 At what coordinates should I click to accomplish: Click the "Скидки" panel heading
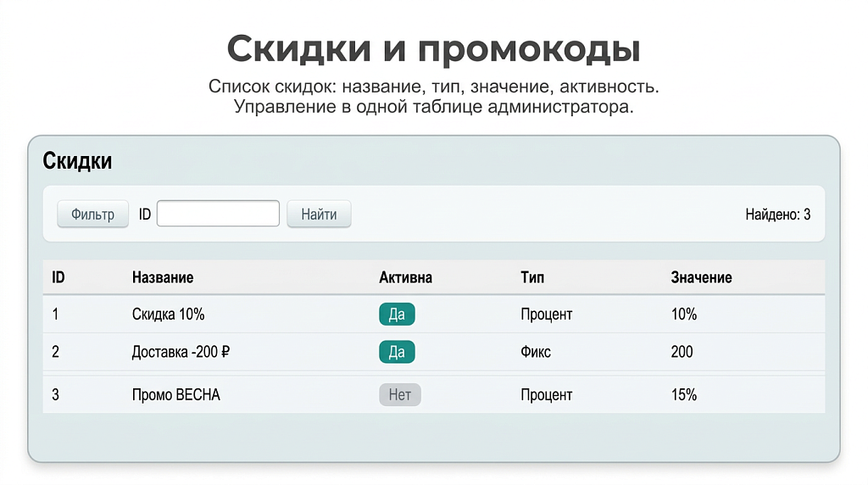click(77, 161)
